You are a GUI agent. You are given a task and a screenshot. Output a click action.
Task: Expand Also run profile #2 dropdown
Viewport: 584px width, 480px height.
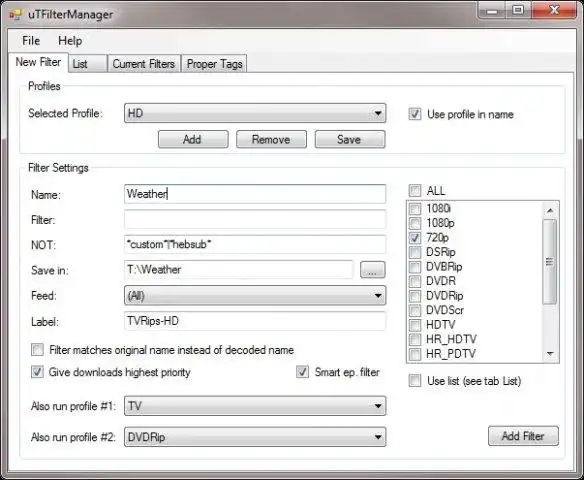click(255, 437)
